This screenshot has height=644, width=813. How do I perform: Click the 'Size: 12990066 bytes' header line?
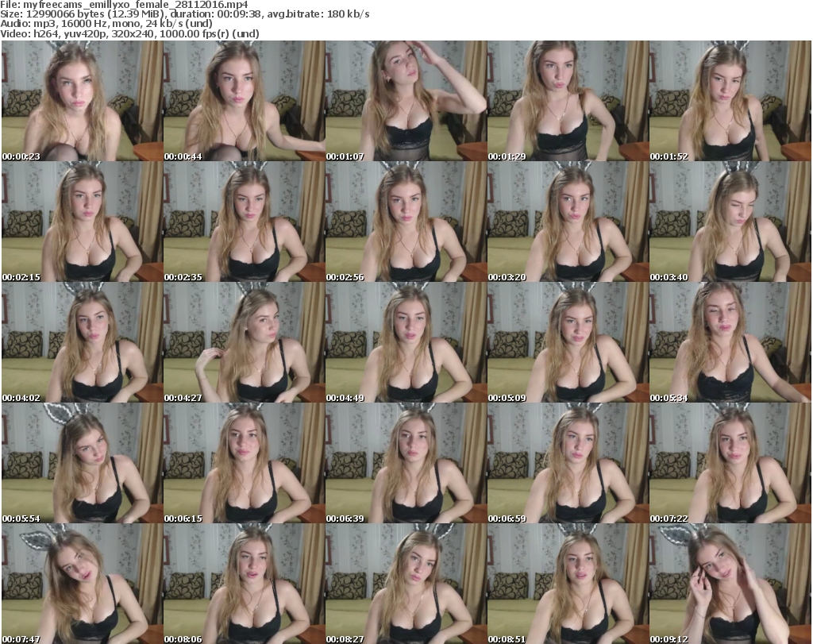[184, 14]
